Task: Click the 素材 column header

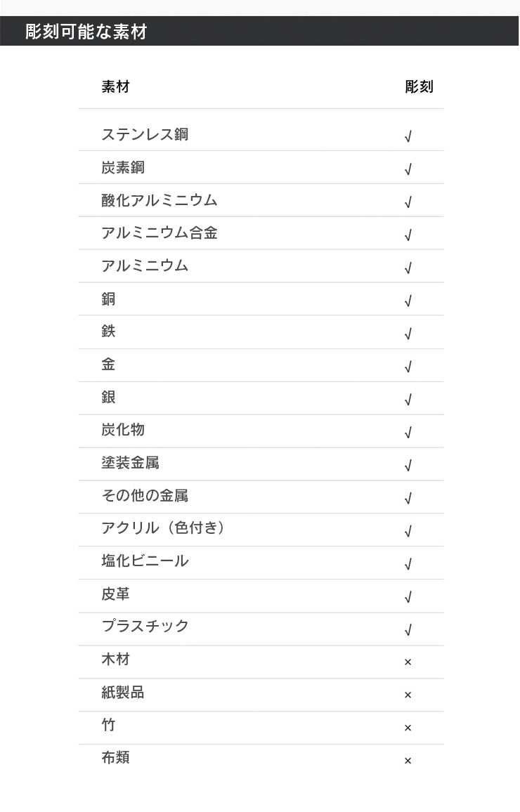Action: coord(115,86)
